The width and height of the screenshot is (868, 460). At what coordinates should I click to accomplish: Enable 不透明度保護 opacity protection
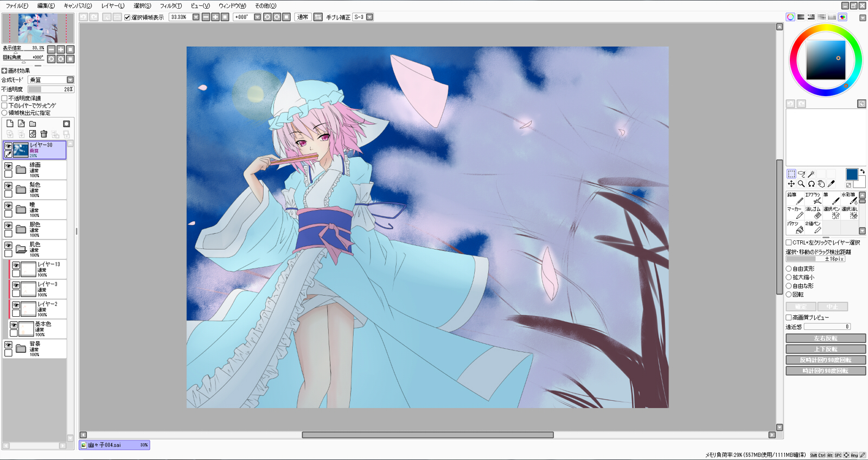[5, 98]
